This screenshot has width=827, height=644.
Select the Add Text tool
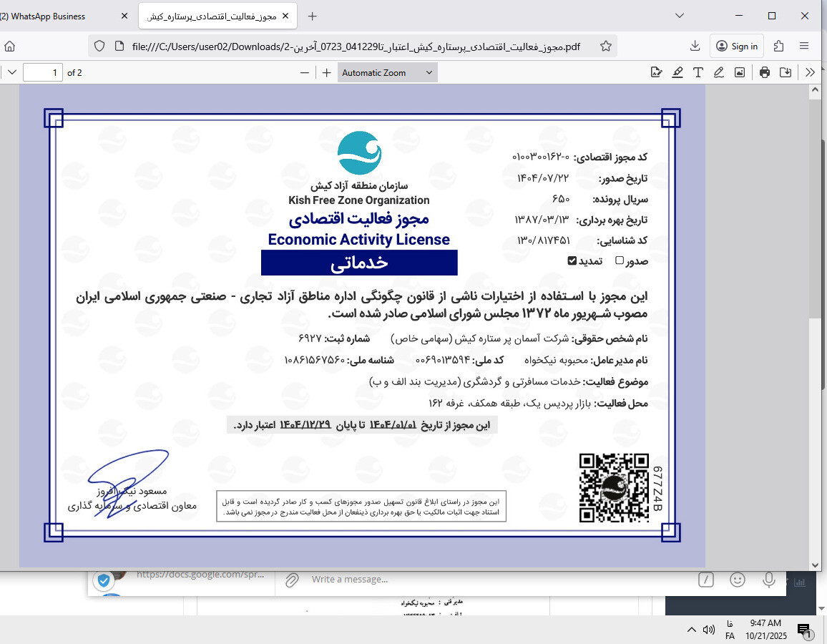click(698, 72)
